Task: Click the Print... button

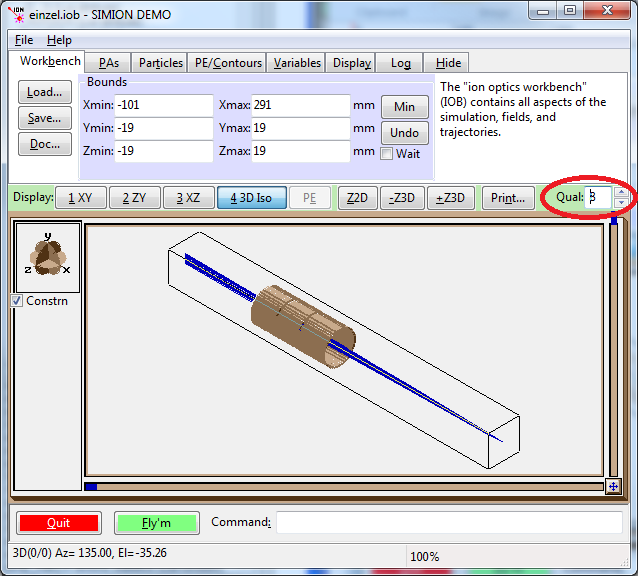Action: coord(508,198)
